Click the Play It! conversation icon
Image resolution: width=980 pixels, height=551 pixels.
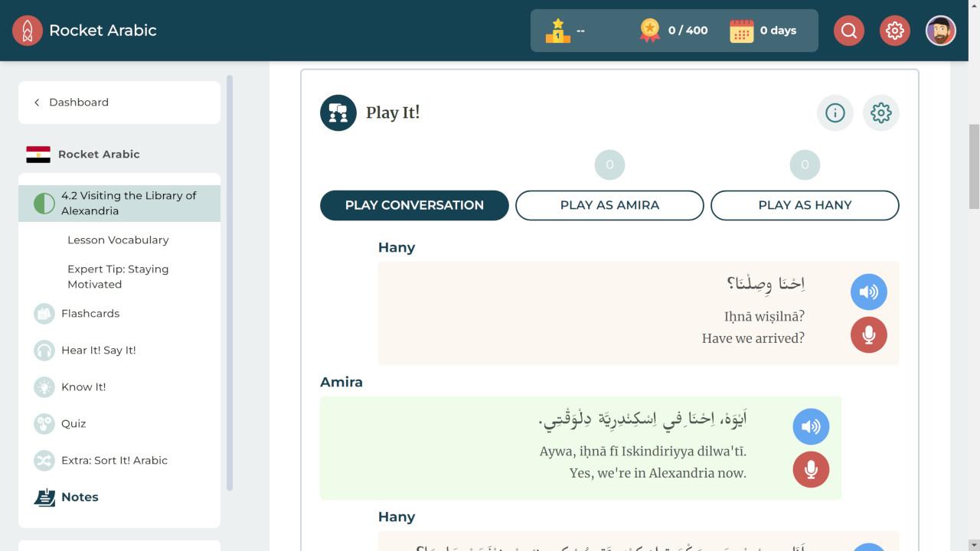click(338, 112)
